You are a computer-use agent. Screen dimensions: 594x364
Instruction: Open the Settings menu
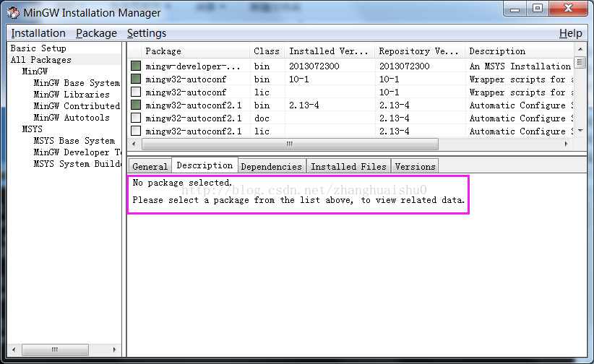pyautogui.click(x=147, y=33)
